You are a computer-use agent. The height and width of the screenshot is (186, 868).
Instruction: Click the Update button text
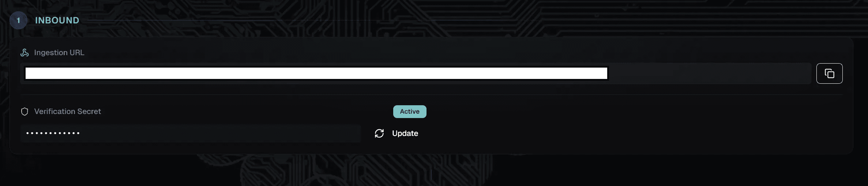point(405,133)
